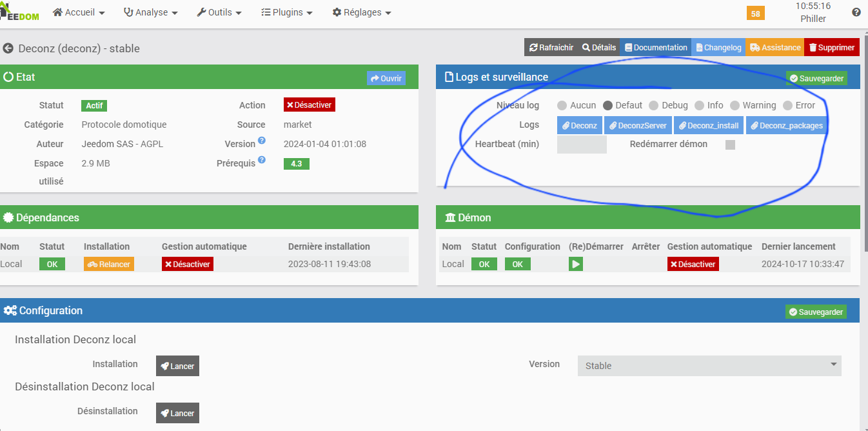
Task: Click Ouvrir in the Etat panel
Action: click(386, 78)
